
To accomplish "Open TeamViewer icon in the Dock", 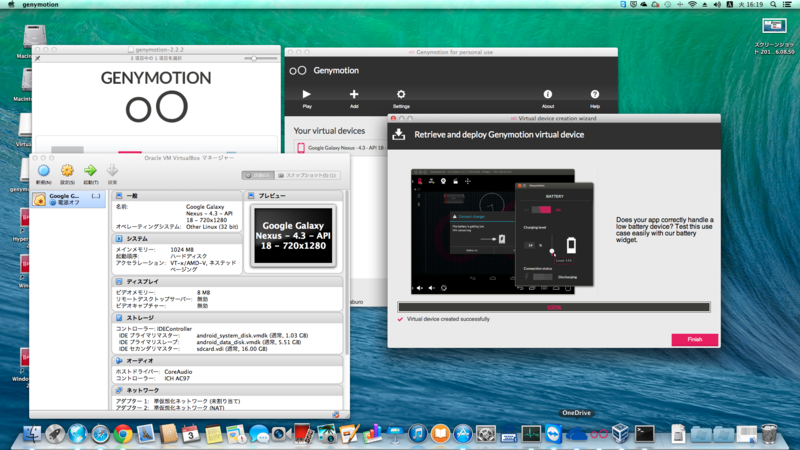I will click(x=554, y=434).
